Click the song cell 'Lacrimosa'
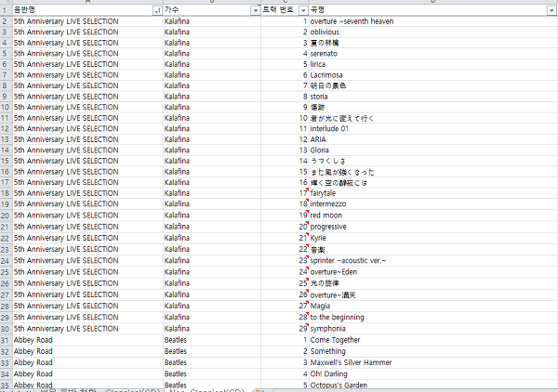This screenshot has width=558, height=392. (432, 75)
